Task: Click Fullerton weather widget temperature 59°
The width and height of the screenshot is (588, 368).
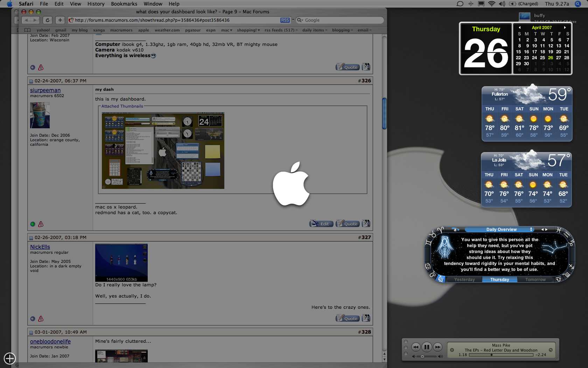Action: [x=559, y=95]
